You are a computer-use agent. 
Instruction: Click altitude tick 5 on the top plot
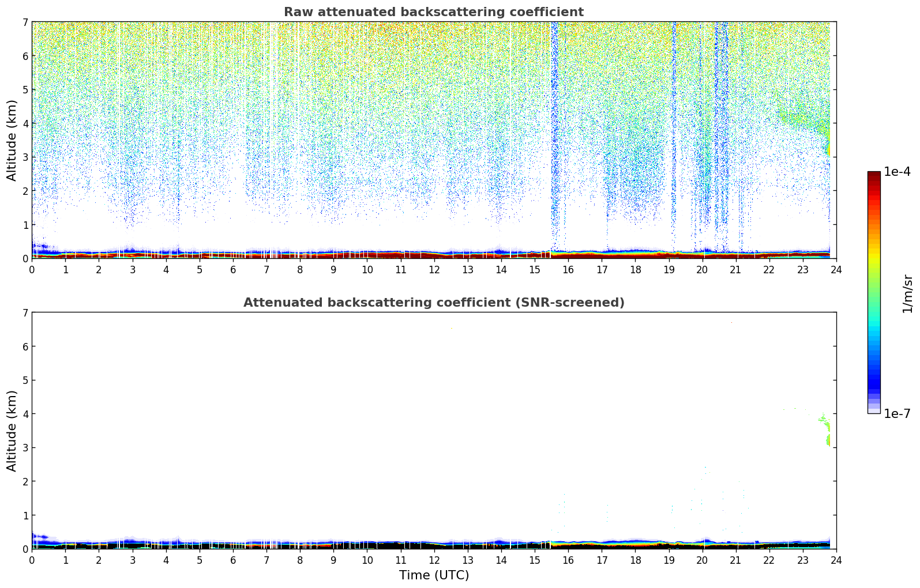25,90
